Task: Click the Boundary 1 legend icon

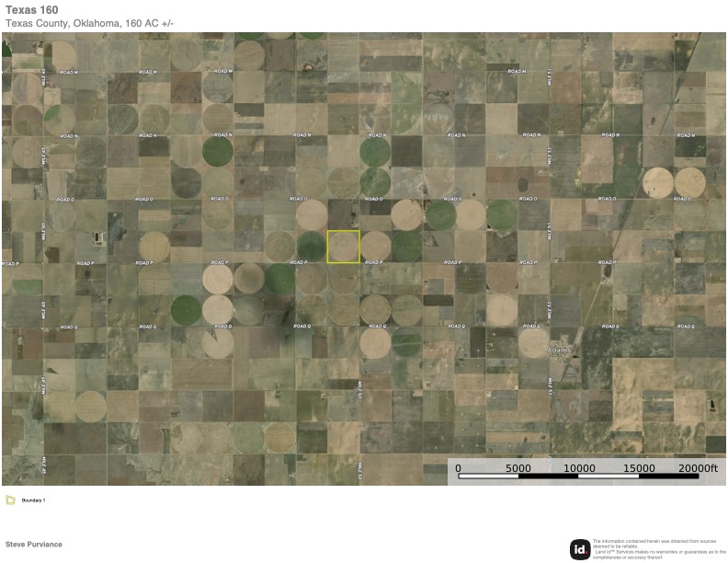Action: click(10, 500)
